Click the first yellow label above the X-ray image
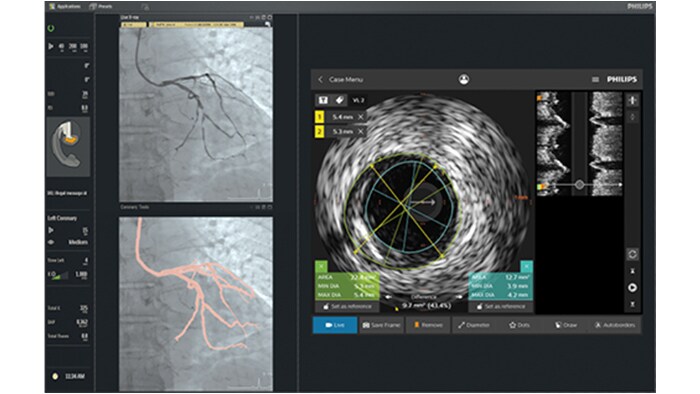Viewport: 700px width, 394px height. [x=134, y=25]
